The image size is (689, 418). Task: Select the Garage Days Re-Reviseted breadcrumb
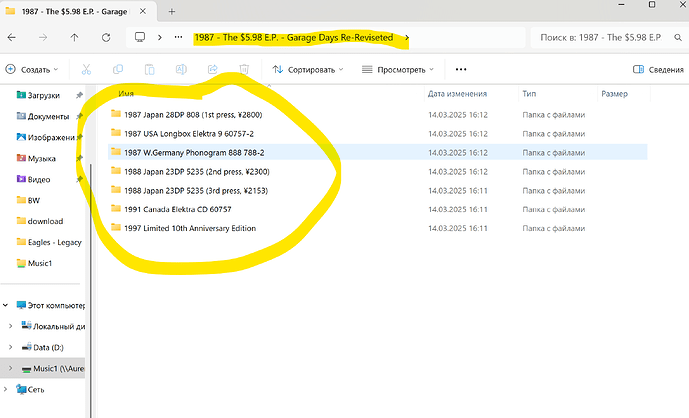click(294, 38)
